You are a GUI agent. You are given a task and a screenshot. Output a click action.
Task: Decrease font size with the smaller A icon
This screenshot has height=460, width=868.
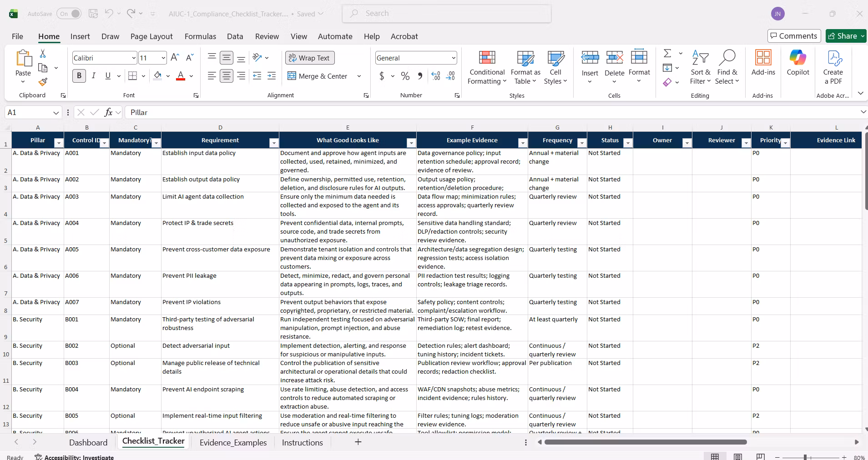coord(190,58)
